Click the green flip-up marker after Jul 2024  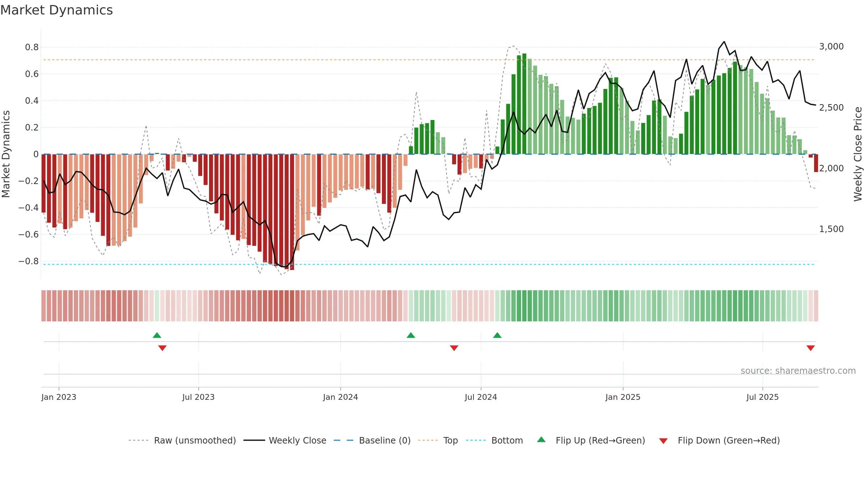click(x=497, y=335)
